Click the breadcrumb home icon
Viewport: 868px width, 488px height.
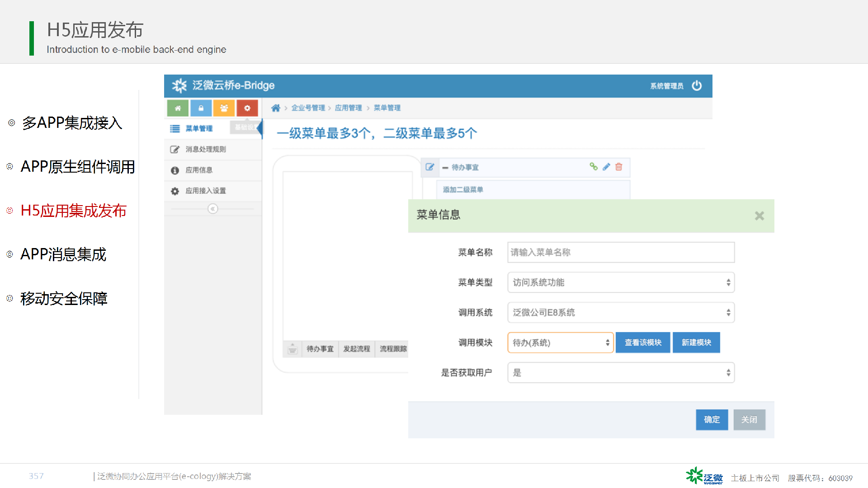276,108
